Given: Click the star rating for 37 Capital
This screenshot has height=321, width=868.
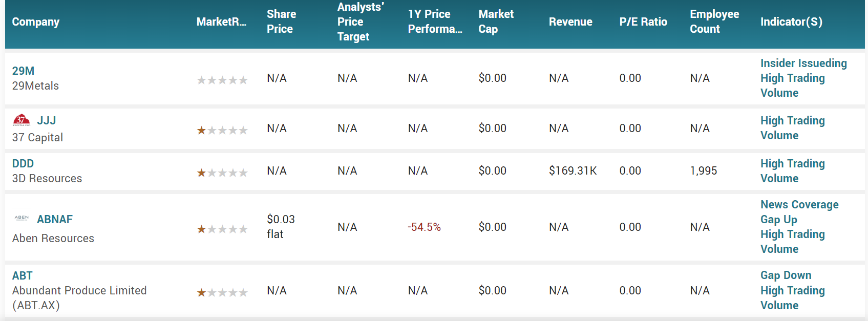Looking at the screenshot, I should point(222,130).
